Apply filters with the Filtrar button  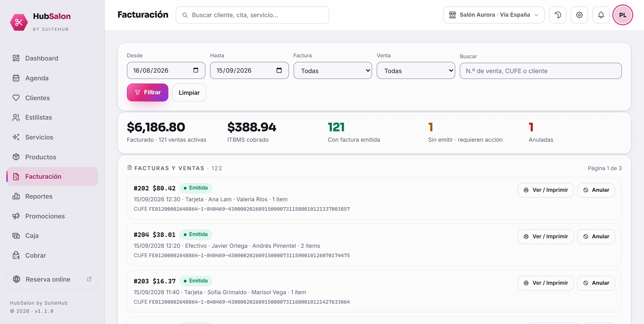147,93
